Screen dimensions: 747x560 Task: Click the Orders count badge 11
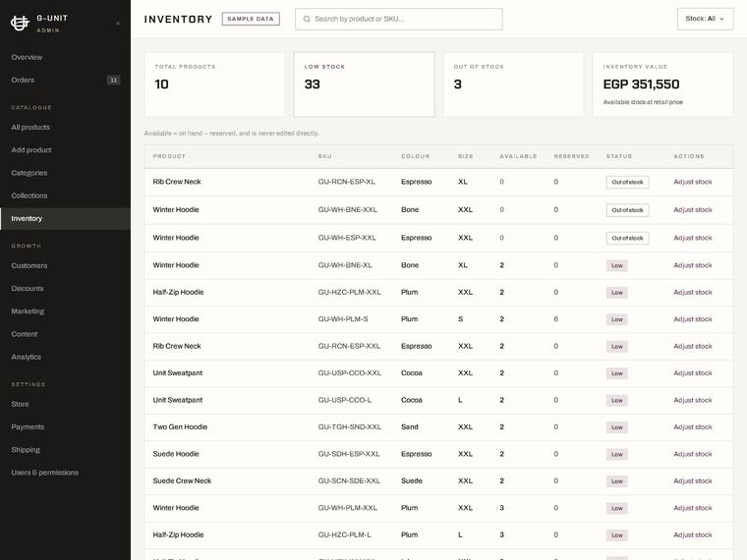(113, 80)
